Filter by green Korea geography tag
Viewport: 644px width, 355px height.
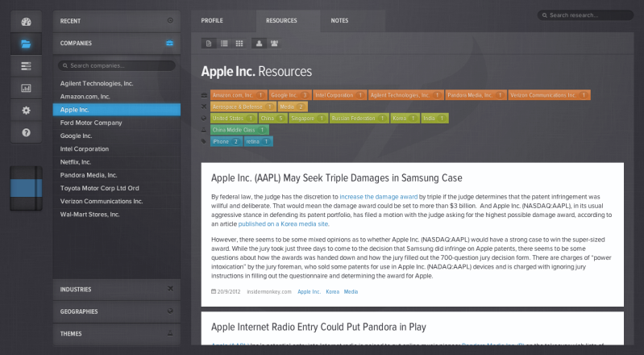405,118
